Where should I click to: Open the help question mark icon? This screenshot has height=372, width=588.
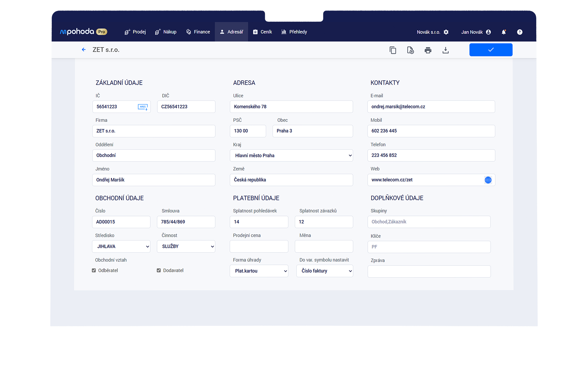(519, 32)
